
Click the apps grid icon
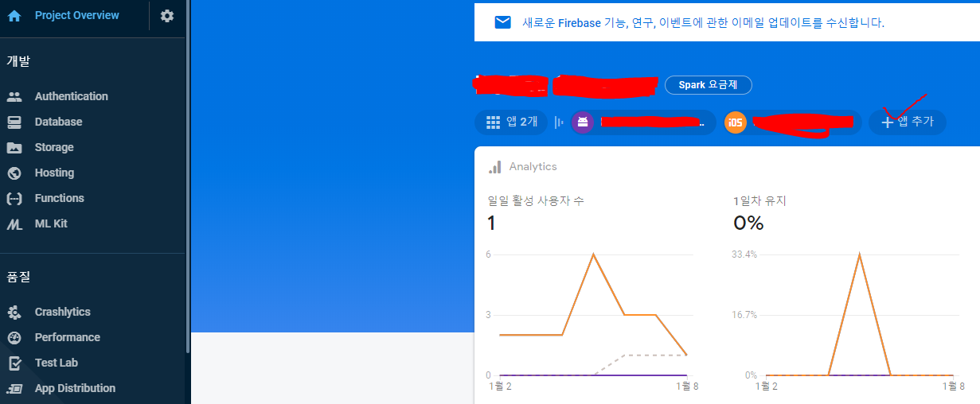click(x=493, y=122)
